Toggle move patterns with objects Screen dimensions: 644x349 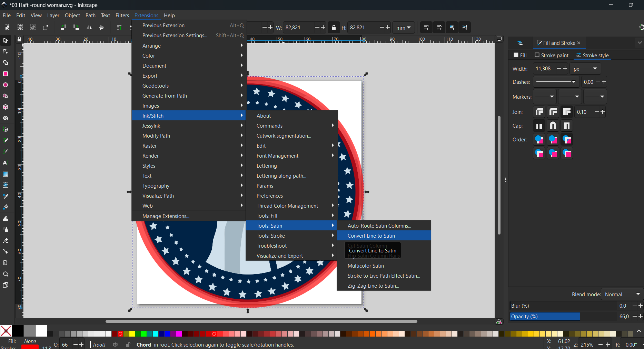point(465,27)
